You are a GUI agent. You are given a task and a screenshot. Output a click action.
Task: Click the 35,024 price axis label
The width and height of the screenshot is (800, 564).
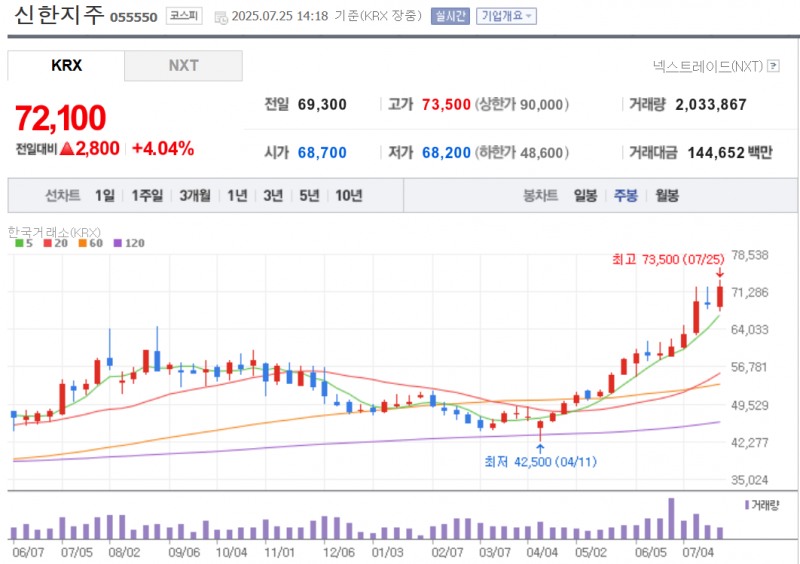(x=749, y=480)
